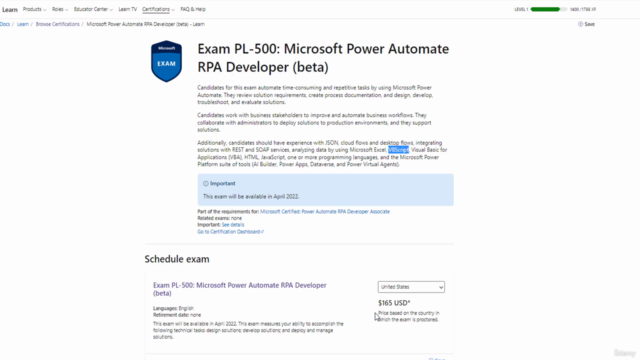
Task: Click the Docs breadcrumb link
Action: 5,24
